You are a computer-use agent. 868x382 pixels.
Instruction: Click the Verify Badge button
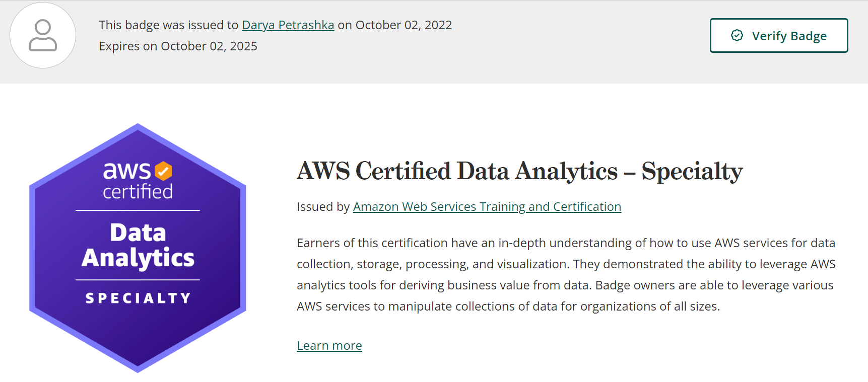[779, 35]
